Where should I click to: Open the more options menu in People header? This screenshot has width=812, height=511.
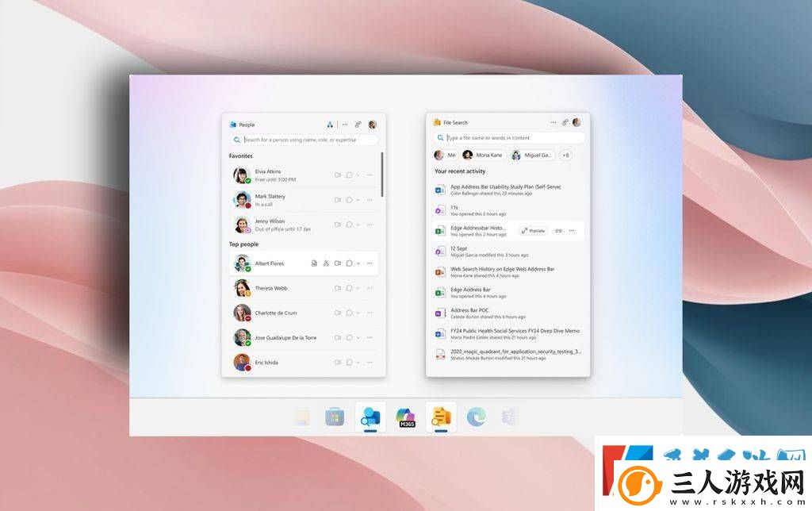pos(345,125)
